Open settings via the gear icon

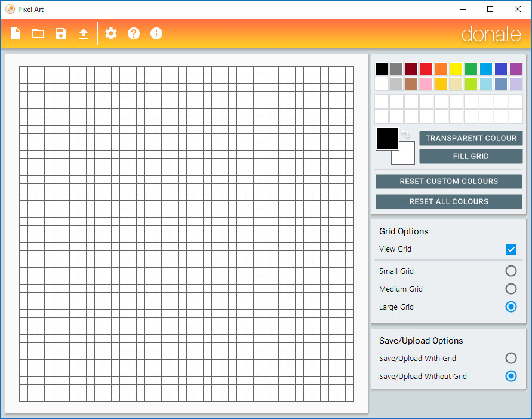111,33
